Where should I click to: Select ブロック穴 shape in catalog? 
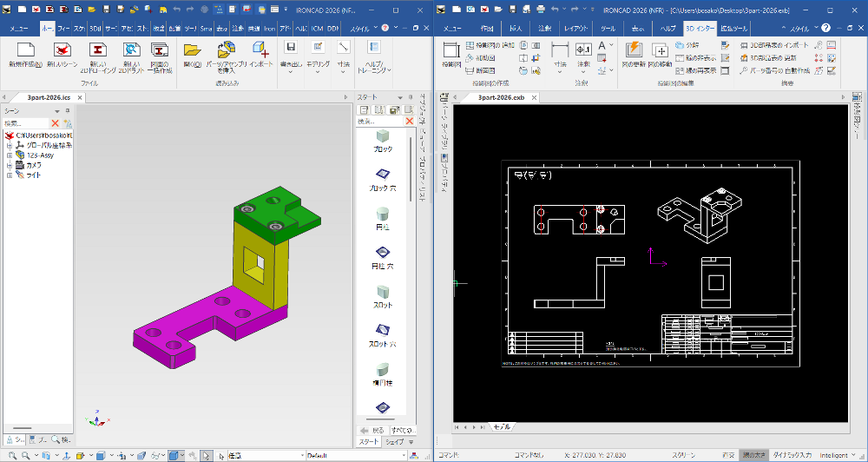383,180
